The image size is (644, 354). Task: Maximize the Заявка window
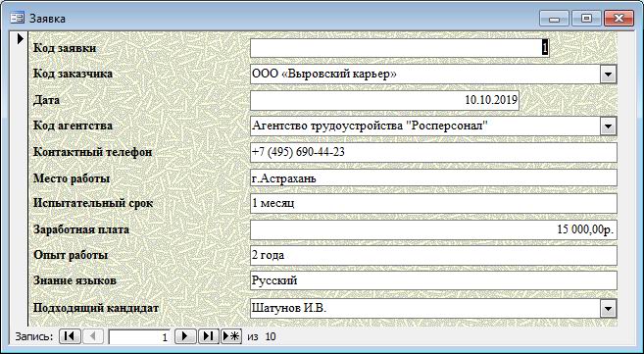click(x=586, y=18)
